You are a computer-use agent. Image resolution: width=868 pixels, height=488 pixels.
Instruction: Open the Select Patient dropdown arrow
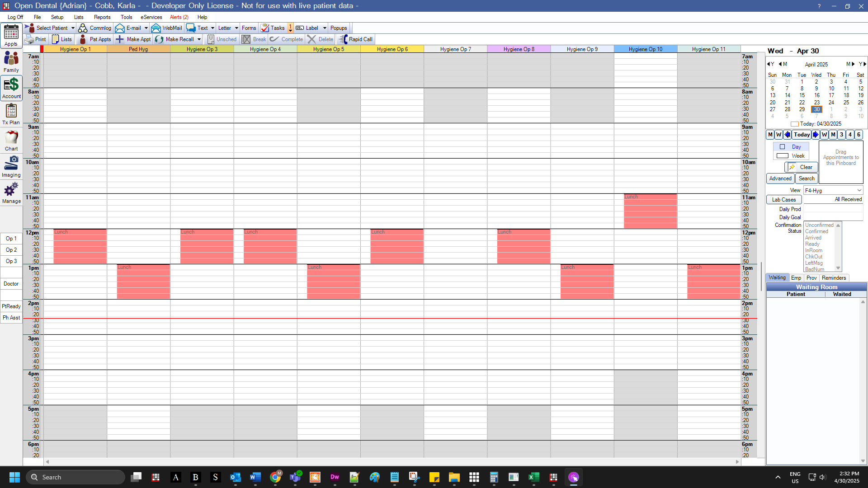pyautogui.click(x=73, y=28)
